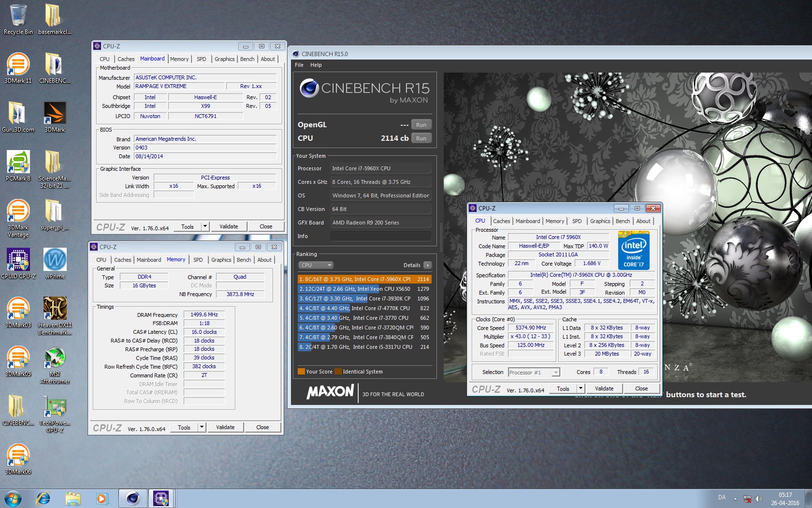The image size is (812, 508).
Task: Expand Cinebench ranking Details arrow
Action: point(427,265)
